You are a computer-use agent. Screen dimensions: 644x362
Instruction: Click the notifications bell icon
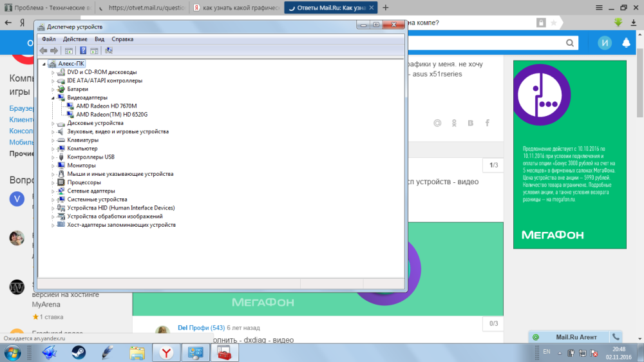pyautogui.click(x=626, y=43)
